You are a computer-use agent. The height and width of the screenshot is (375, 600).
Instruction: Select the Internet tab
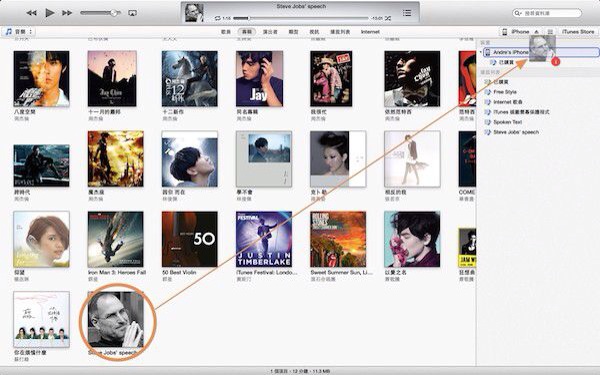[370, 32]
